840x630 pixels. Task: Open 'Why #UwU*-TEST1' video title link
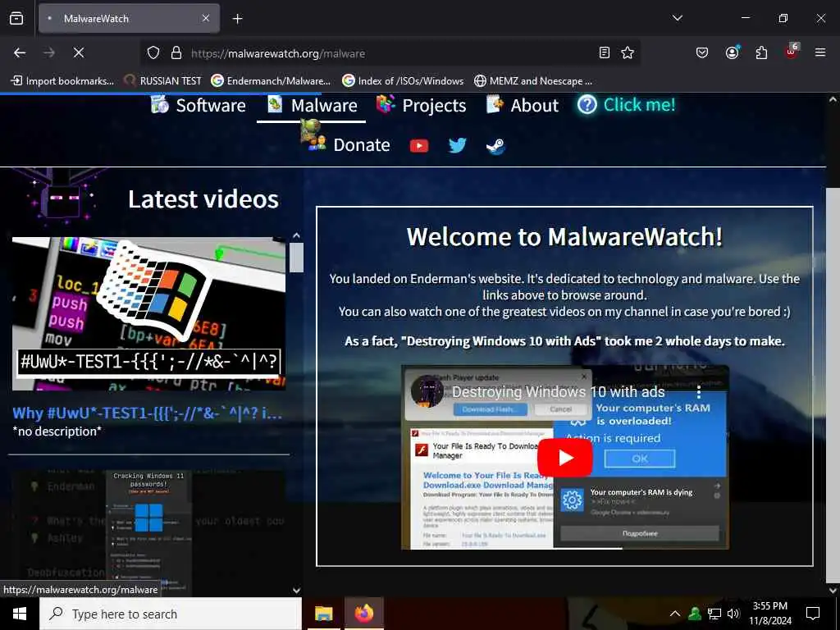click(x=147, y=413)
